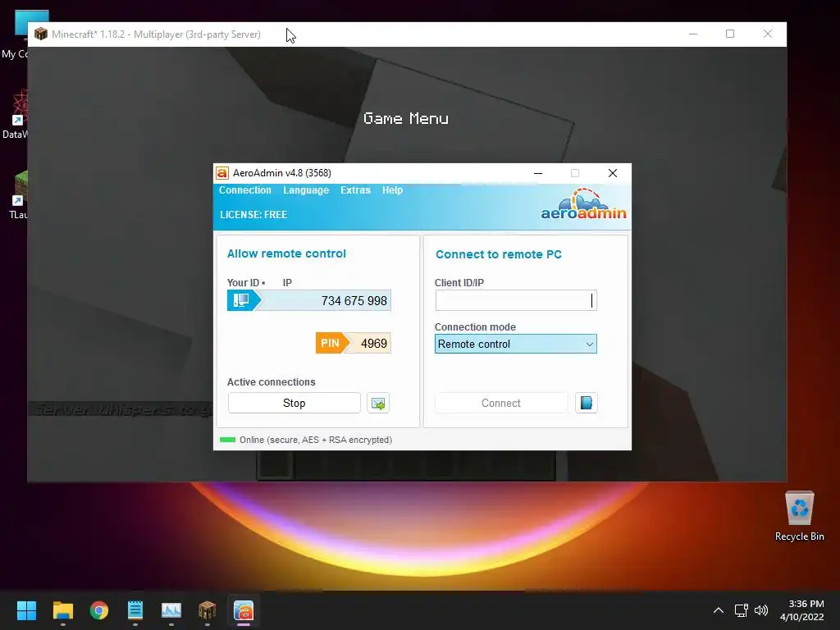Click the AeroAdmin taskbar icon
Viewport: 840px width, 630px height.
click(243, 610)
